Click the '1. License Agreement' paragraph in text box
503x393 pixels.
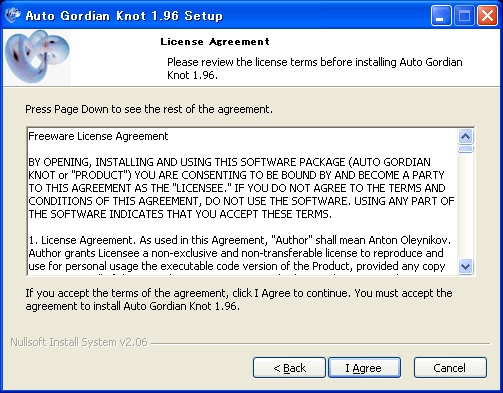239,253
